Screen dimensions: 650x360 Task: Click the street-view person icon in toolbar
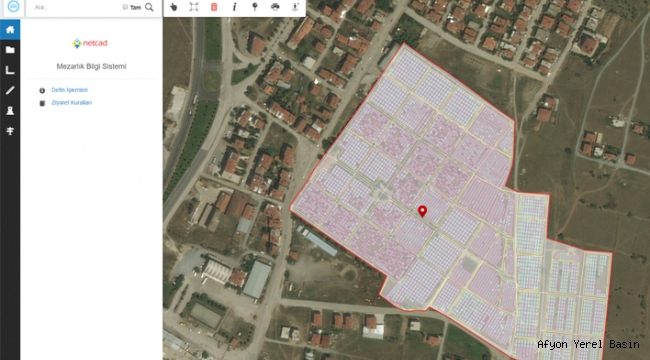pos(295,7)
